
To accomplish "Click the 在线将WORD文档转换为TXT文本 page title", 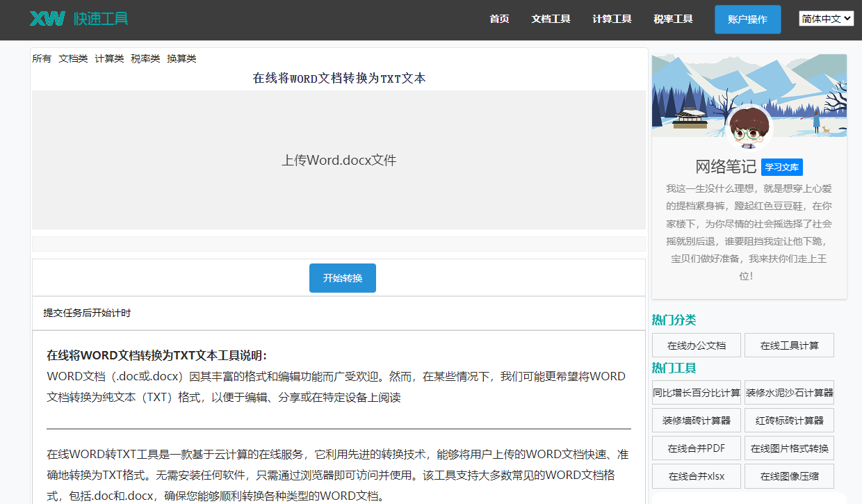I will [x=339, y=79].
